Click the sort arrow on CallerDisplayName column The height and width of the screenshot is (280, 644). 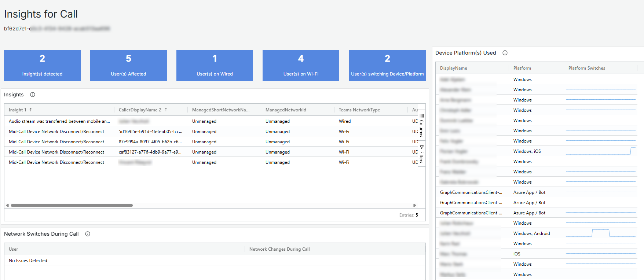(x=166, y=110)
